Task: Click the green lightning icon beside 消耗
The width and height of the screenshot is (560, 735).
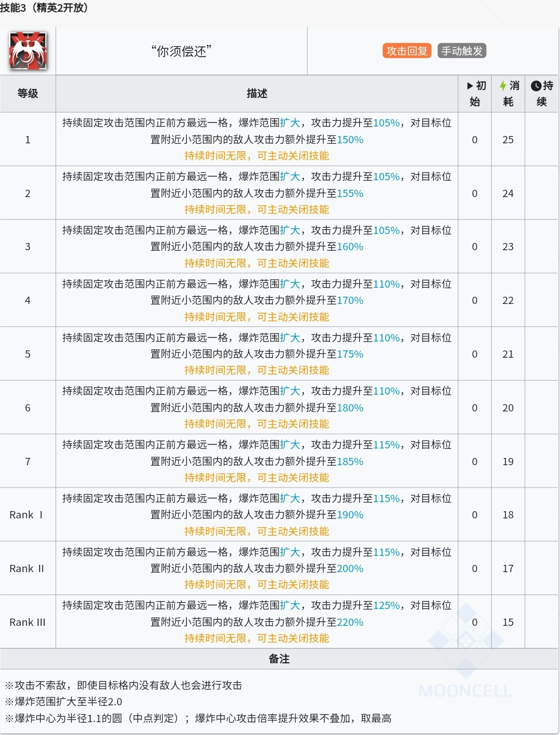Action: click(503, 86)
